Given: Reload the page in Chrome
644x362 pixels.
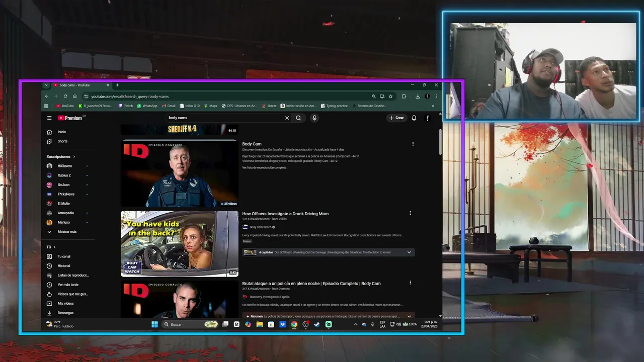Looking at the screenshot, I should coord(65,96).
